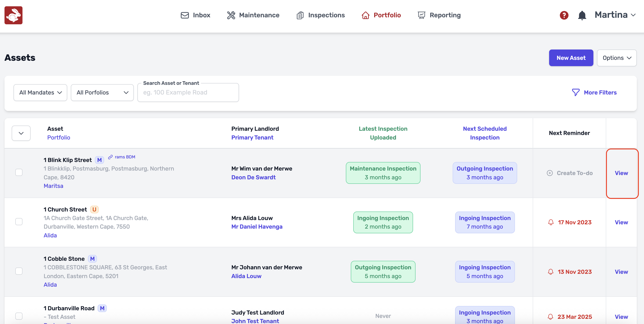This screenshot has width=644, height=324.
Task: Click the bell icon beside 17 Nov 2023
Action: (x=550, y=222)
